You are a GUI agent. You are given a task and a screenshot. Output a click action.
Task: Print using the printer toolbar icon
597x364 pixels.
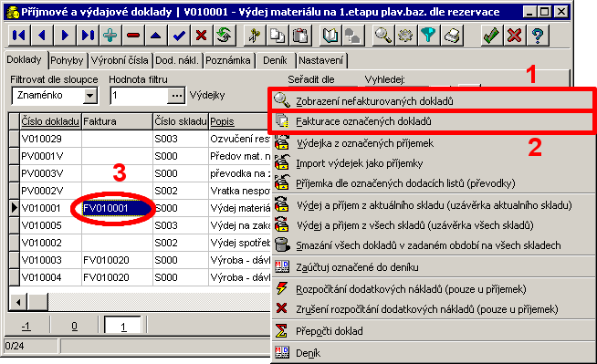coord(452,36)
